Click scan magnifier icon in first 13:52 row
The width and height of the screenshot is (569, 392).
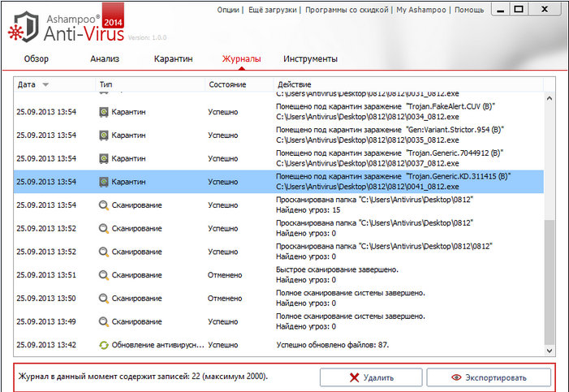104,229
